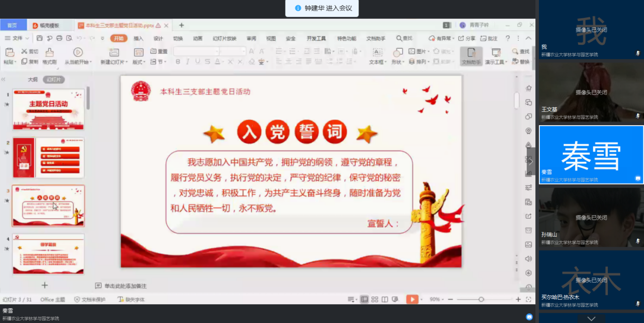Click the Paste (粘贴) clipboard icon
The width and height of the screenshot is (644, 323).
[x=9, y=52]
